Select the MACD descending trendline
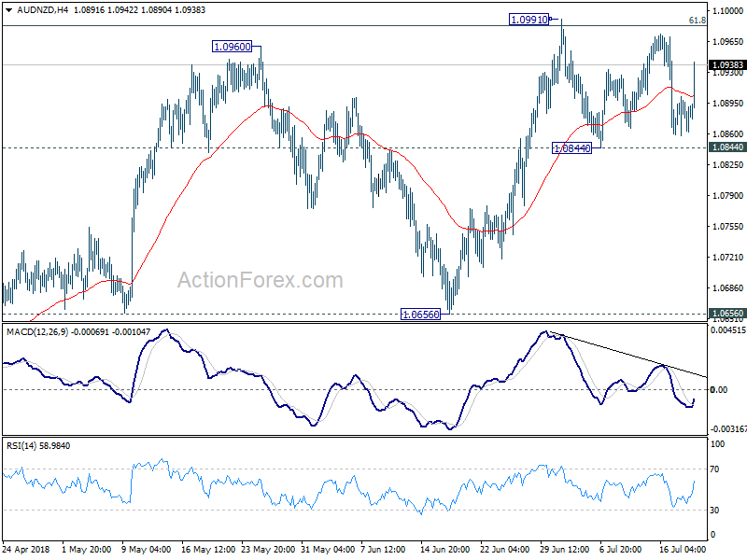Viewport: 747px width, 560px height. pos(627,354)
